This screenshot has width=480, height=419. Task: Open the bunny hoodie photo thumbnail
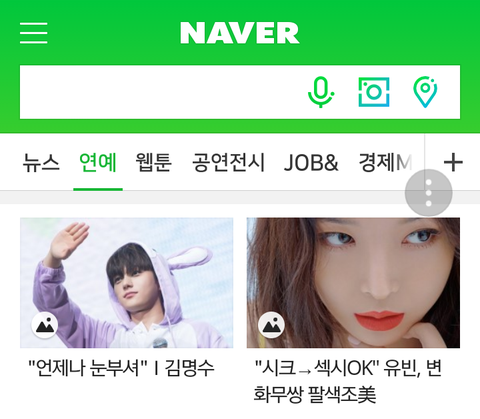(127, 283)
